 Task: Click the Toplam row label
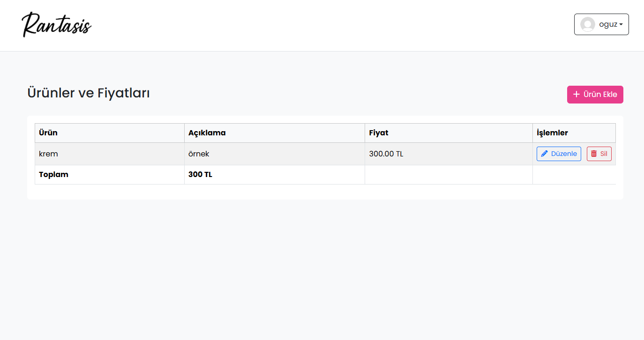[53, 175]
